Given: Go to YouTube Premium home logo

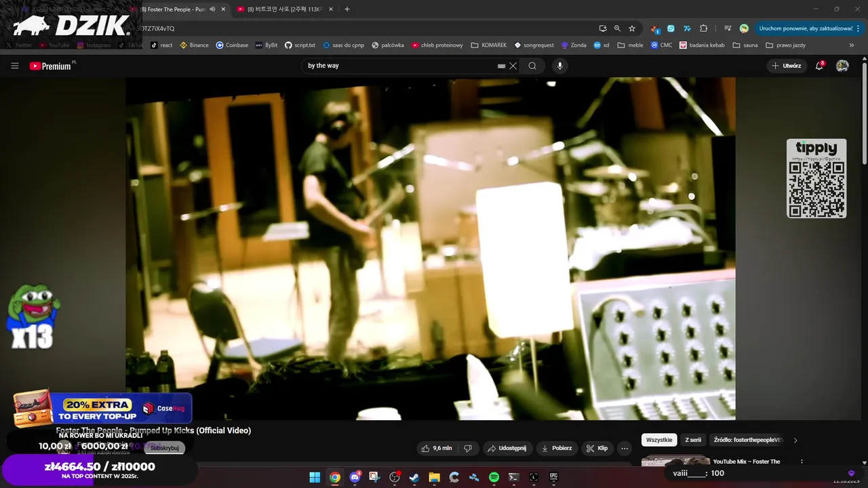Looking at the screenshot, I should tap(51, 66).
